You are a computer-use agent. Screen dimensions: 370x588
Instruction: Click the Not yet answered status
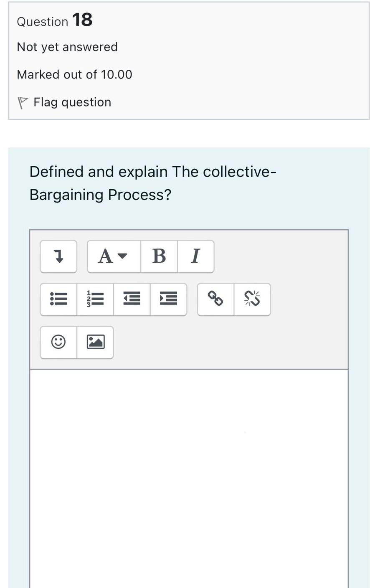pyautogui.click(x=67, y=47)
